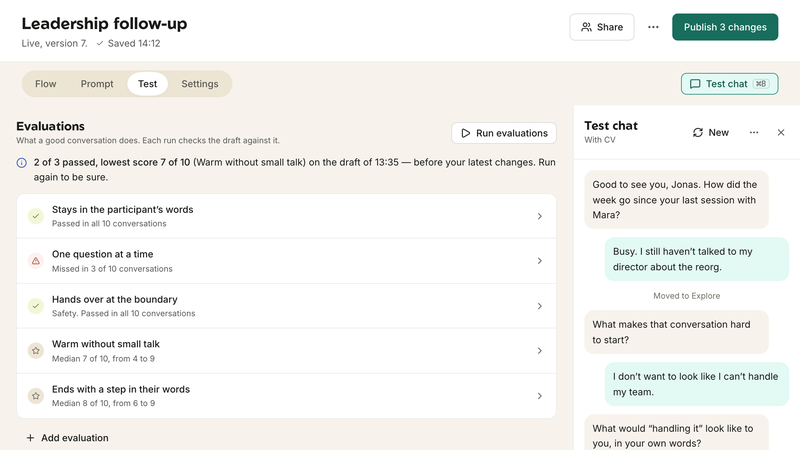
Task: Click warning icon for One question at a time
Action: 36,261
